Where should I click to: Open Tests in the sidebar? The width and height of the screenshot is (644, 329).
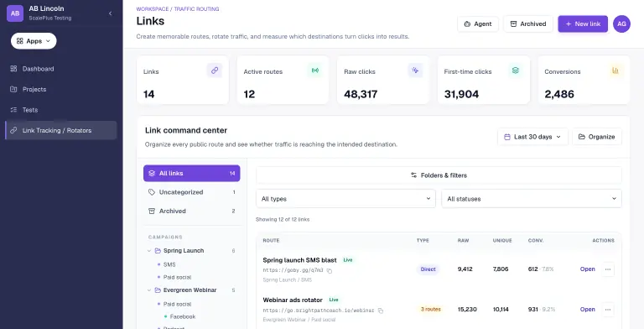click(60, 110)
